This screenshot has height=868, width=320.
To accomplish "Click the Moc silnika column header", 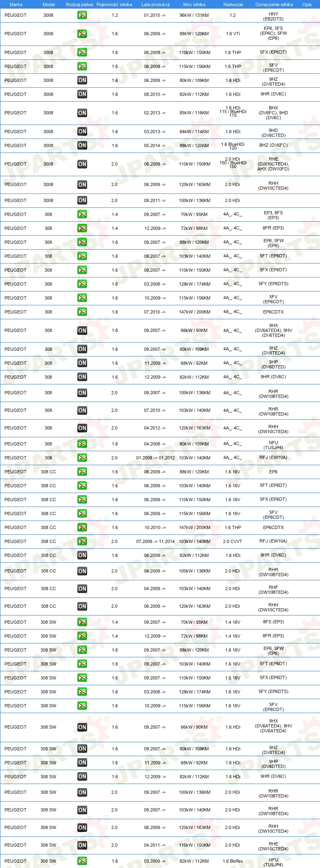I will [194, 5].
